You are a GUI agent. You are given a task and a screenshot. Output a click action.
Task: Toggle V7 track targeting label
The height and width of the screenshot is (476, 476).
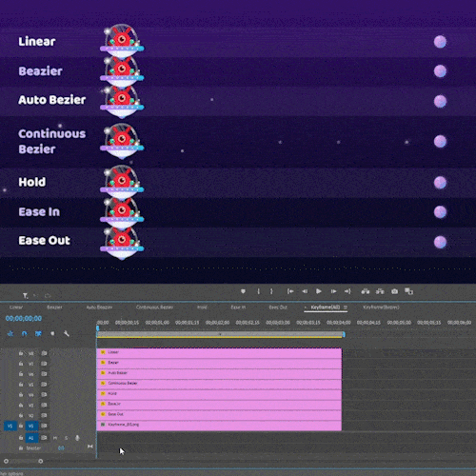point(31,364)
